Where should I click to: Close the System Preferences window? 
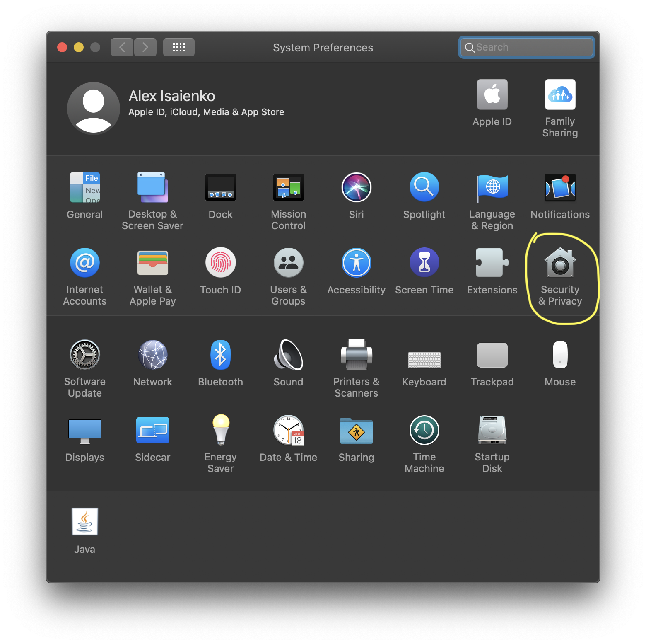62,47
